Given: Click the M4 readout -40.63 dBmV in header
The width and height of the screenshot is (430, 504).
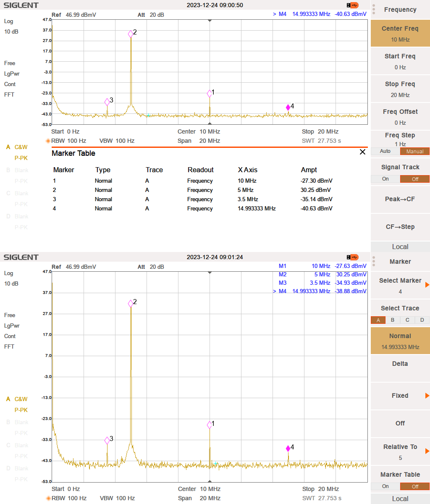Looking at the screenshot, I should click(x=351, y=14).
